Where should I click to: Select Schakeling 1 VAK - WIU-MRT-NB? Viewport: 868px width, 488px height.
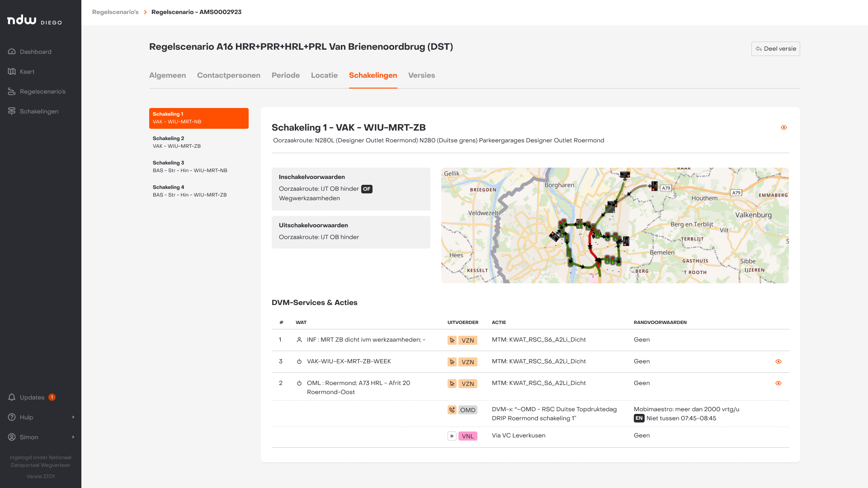(199, 118)
